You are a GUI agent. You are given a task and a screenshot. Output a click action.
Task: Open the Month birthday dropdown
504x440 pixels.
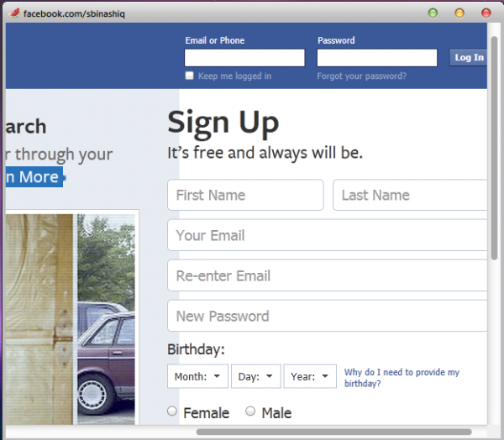coord(197,376)
